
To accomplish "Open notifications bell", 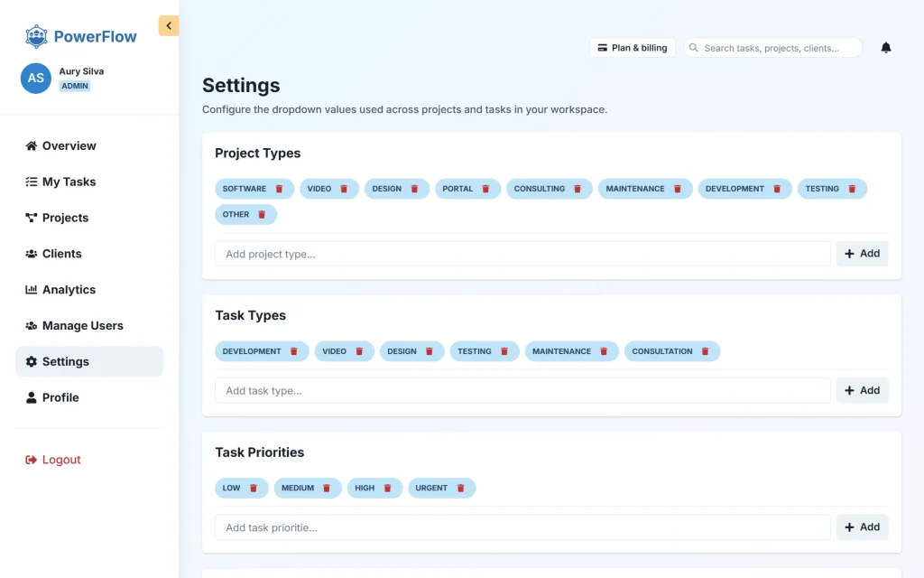I will tap(886, 48).
